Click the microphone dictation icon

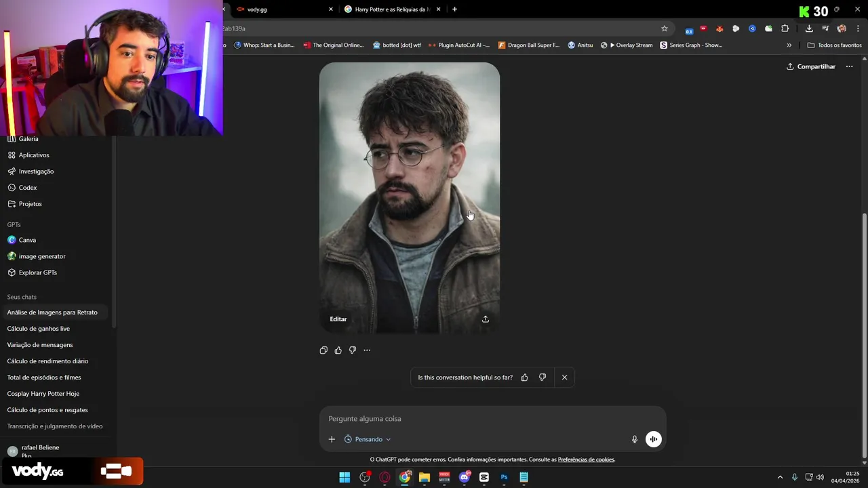(635, 439)
